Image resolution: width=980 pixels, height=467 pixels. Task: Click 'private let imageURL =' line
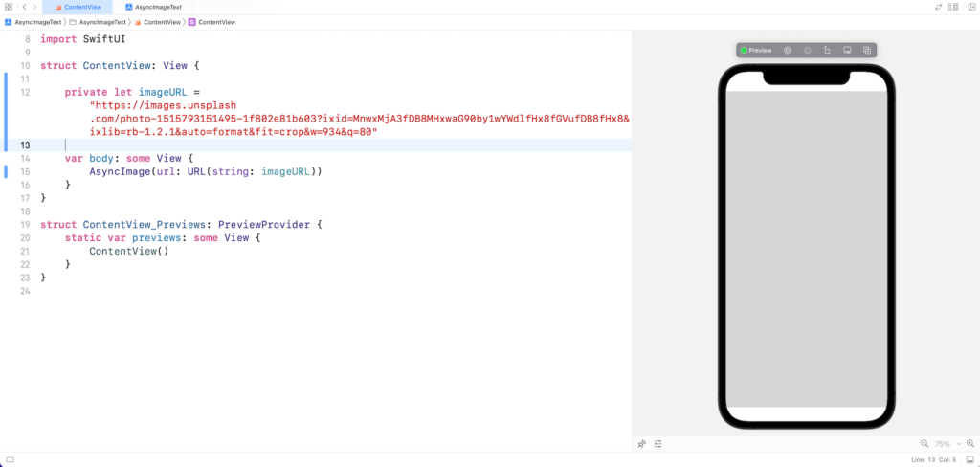tap(132, 93)
